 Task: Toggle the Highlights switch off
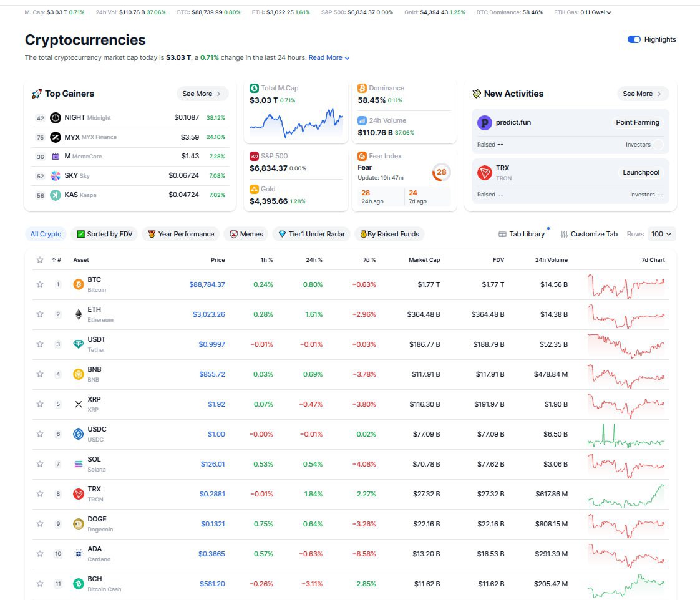pyautogui.click(x=634, y=39)
